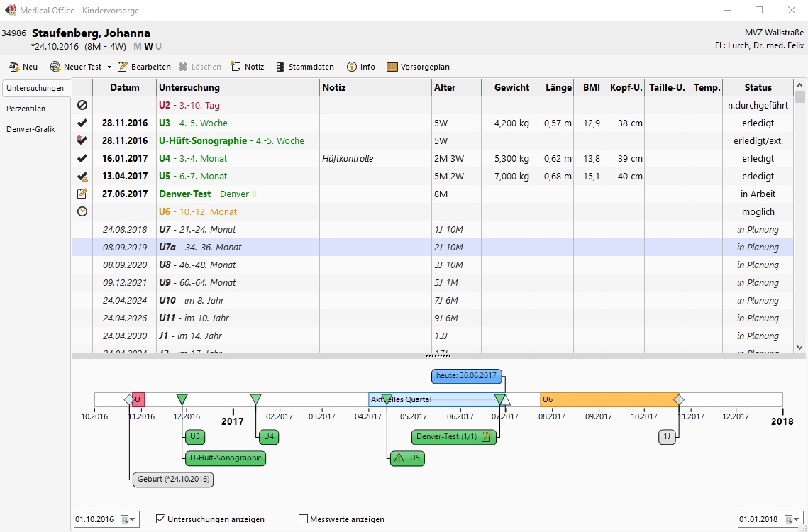This screenshot has width=808, height=532.
Task: Click the Aktuelles Quartal timeline bar
Action: click(x=436, y=399)
